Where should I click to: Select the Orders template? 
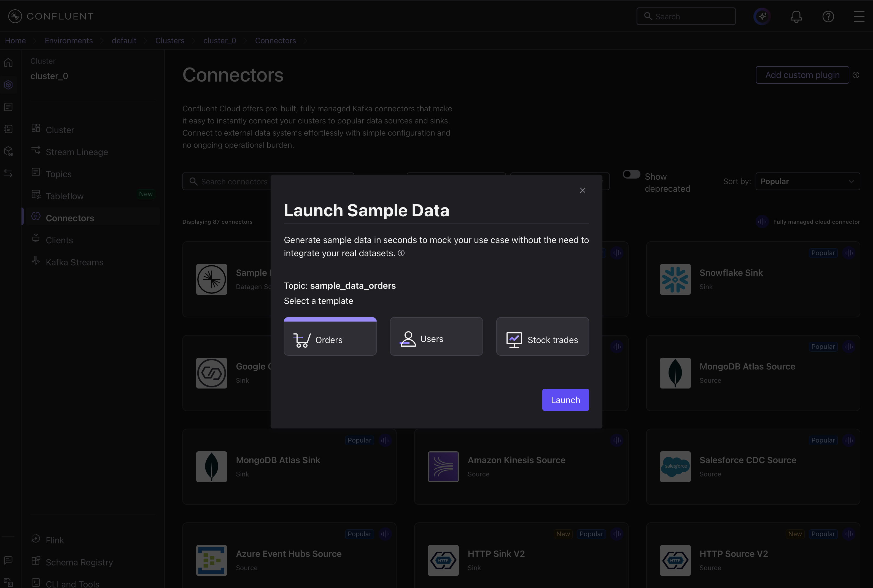tap(330, 336)
